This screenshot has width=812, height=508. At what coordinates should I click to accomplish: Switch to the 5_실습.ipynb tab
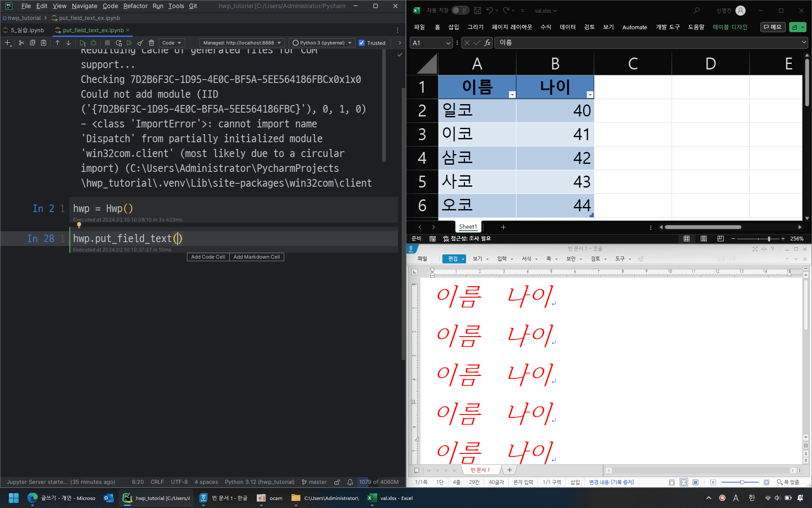click(27, 30)
